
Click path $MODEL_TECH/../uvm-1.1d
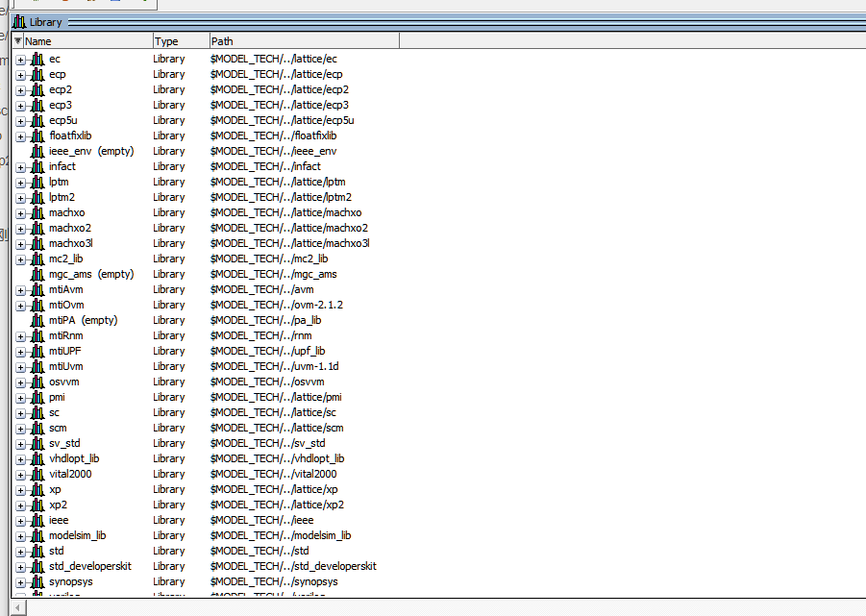(275, 366)
